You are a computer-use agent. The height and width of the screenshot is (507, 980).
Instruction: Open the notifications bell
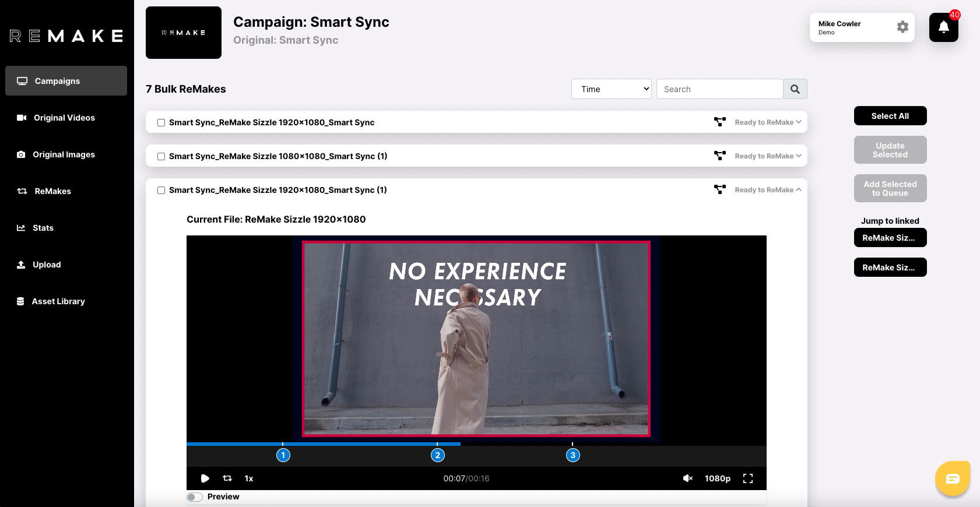coord(943,27)
